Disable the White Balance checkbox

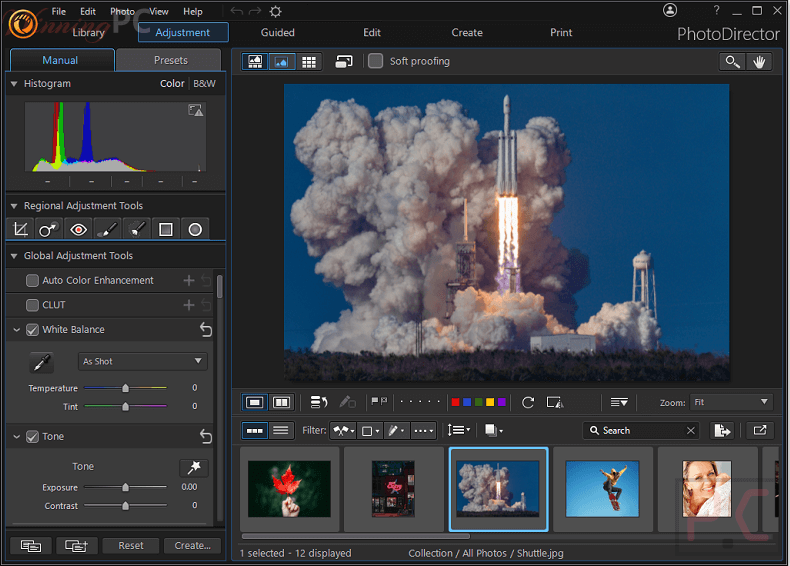tap(32, 330)
